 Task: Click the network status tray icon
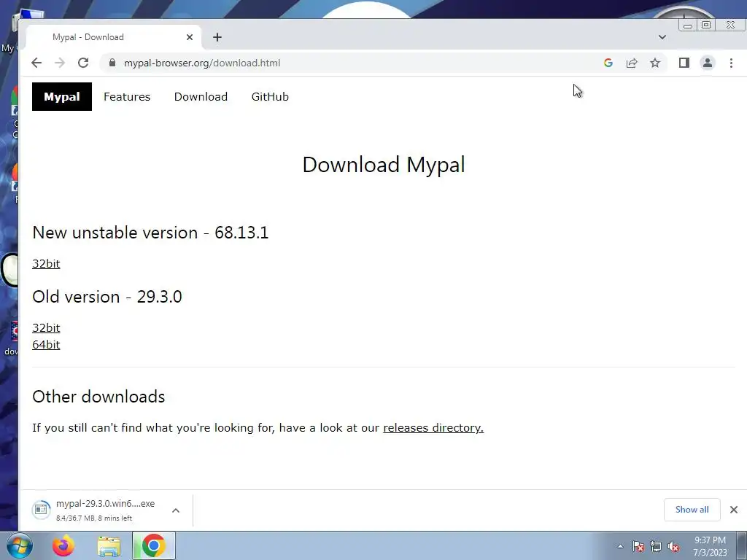(656, 546)
